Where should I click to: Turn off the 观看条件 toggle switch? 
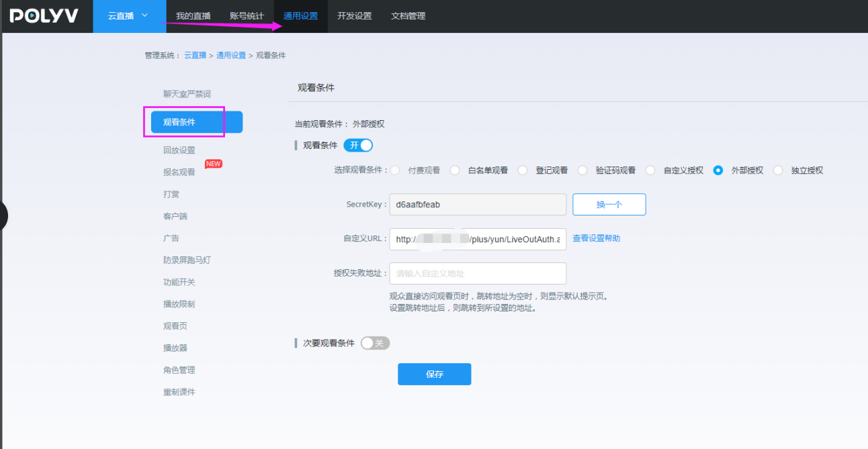tap(358, 145)
